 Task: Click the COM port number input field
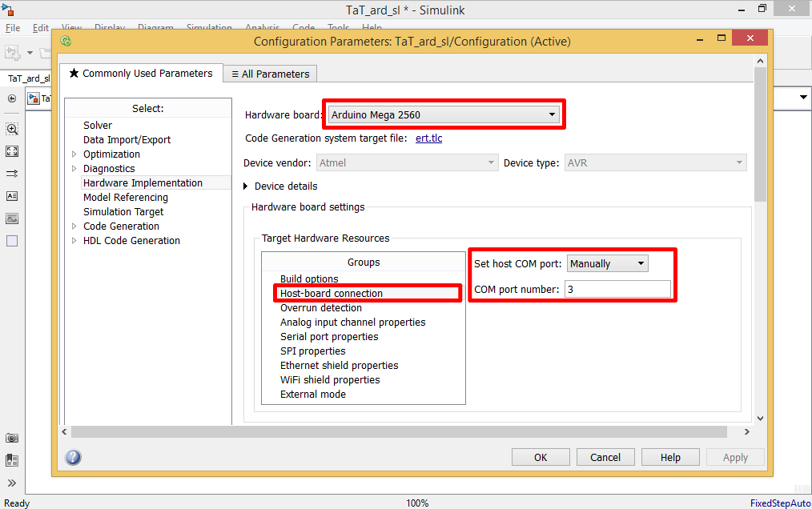point(617,290)
